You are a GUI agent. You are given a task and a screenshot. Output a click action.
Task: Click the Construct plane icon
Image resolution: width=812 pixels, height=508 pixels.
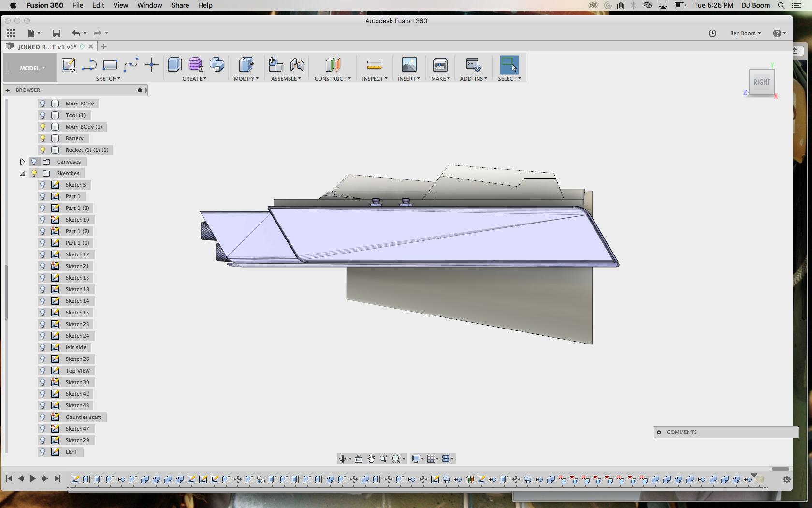[333, 64]
